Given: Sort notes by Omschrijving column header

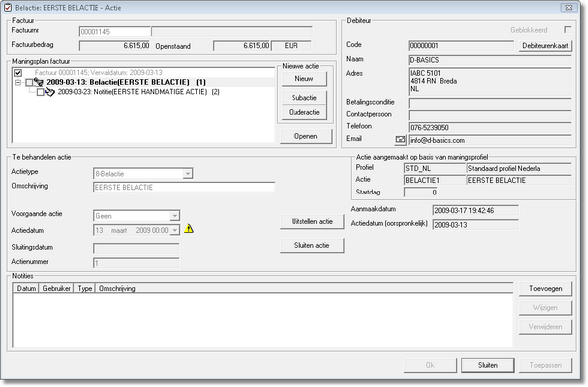Looking at the screenshot, I should tap(304, 288).
